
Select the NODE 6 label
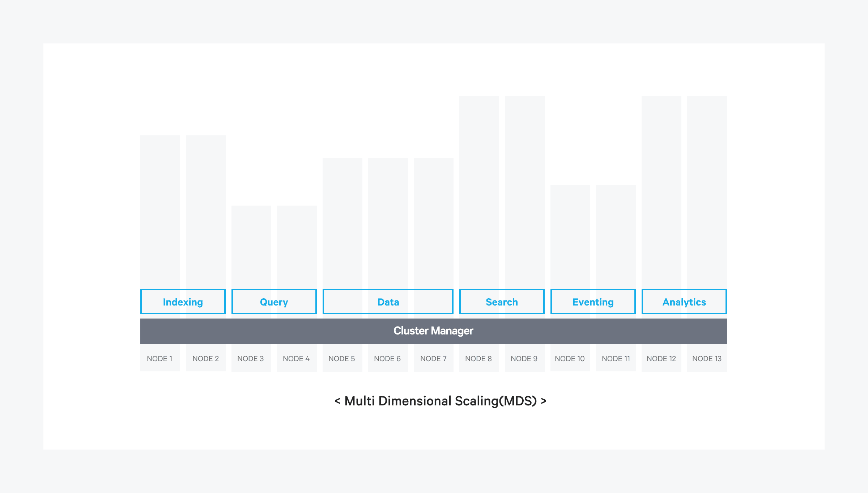click(387, 359)
